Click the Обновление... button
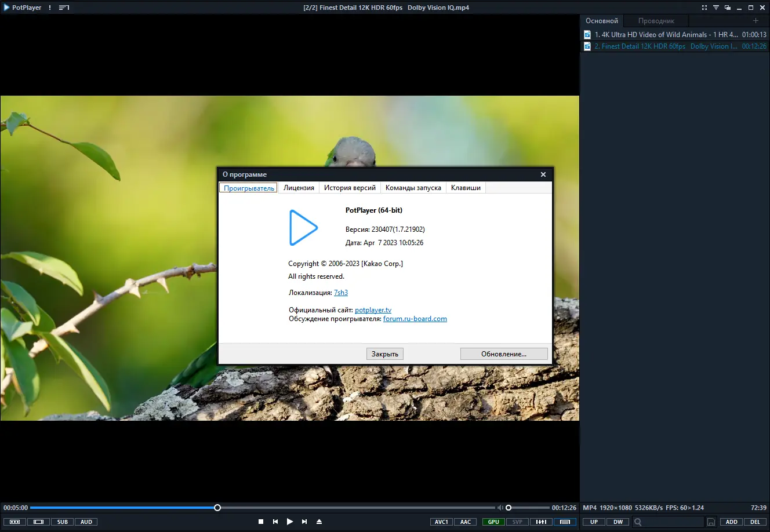This screenshot has width=770, height=532. tap(504, 354)
